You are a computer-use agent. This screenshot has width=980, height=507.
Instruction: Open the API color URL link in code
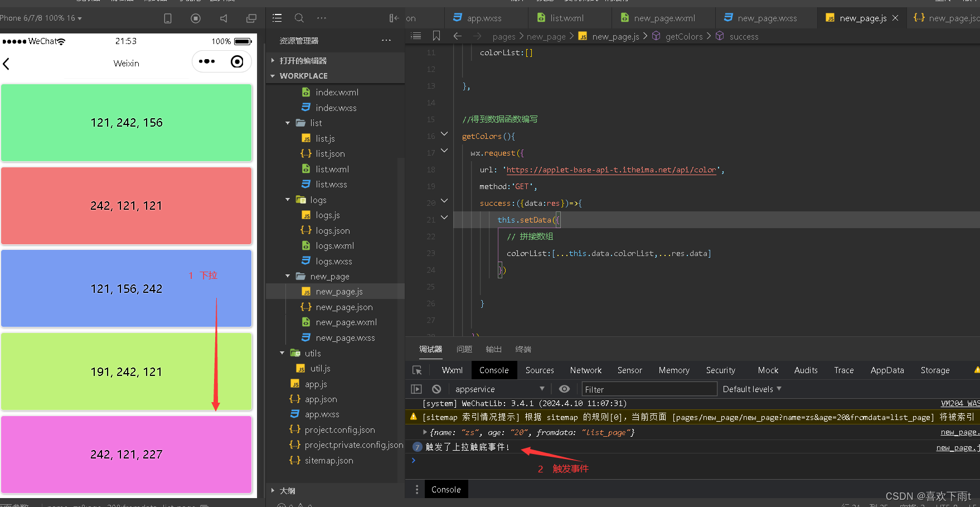point(611,170)
